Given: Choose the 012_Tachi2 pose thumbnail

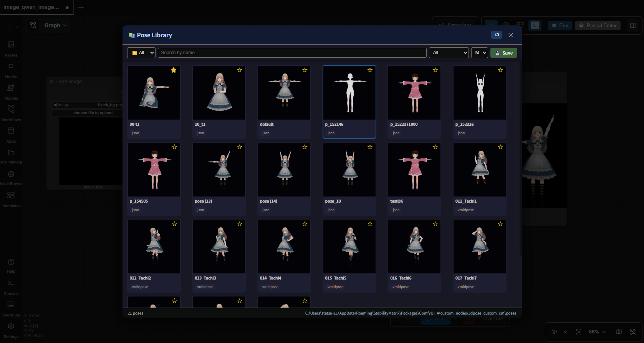Looking at the screenshot, I should 154,246.
